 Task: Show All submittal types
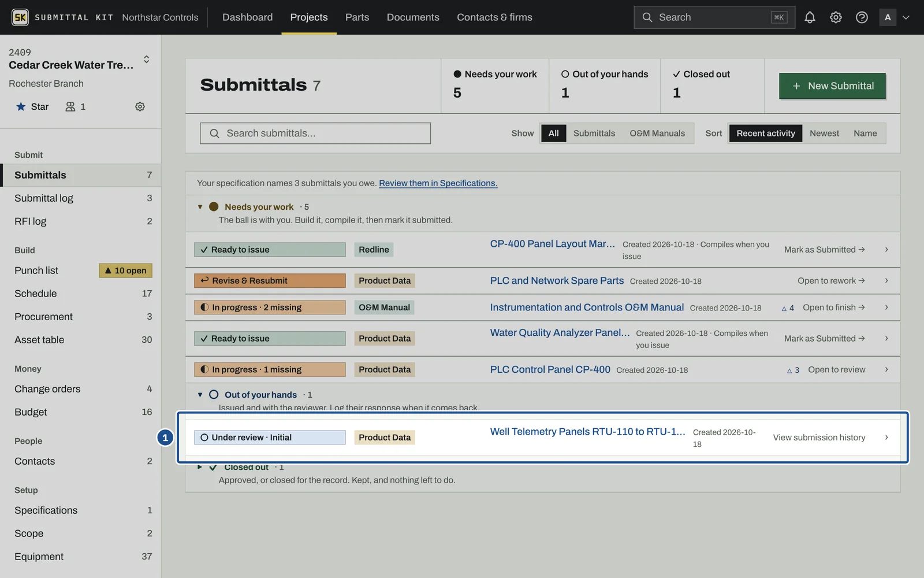pyautogui.click(x=553, y=134)
